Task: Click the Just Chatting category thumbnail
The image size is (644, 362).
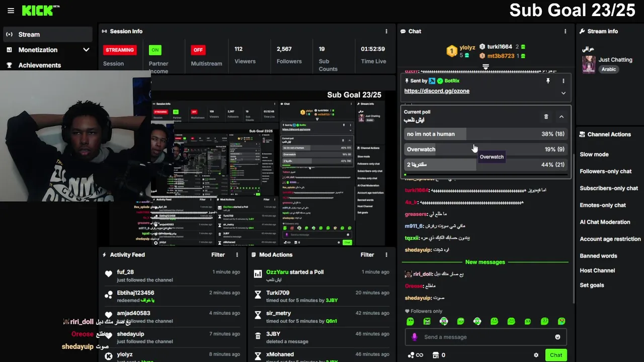Action: 589,64
